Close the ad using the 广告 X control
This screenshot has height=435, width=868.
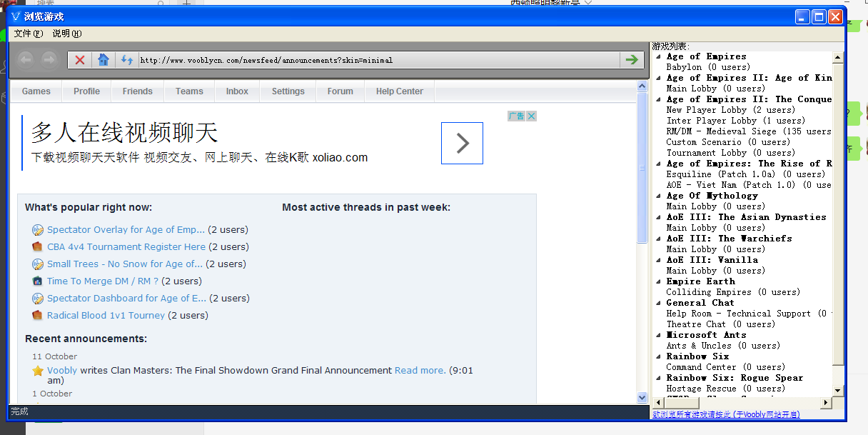[530, 115]
